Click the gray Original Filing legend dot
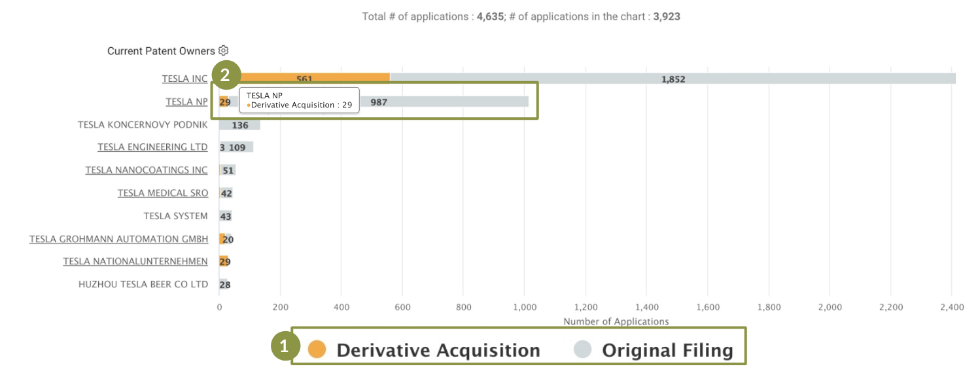This screenshot has height=377, width=980. pyautogui.click(x=582, y=350)
